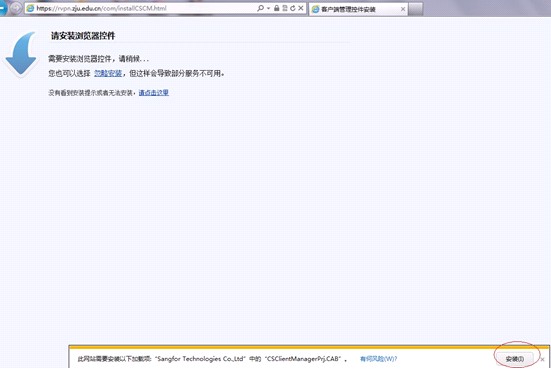The height and width of the screenshot is (374, 551).
Task: Open the address bar dropdown arrow
Action: tap(268, 8)
